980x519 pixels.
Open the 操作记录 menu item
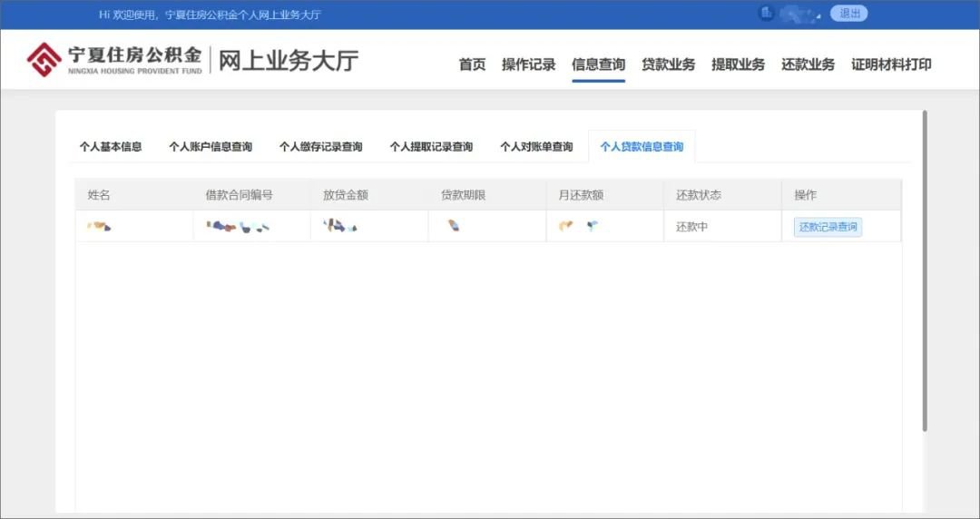pyautogui.click(x=528, y=64)
